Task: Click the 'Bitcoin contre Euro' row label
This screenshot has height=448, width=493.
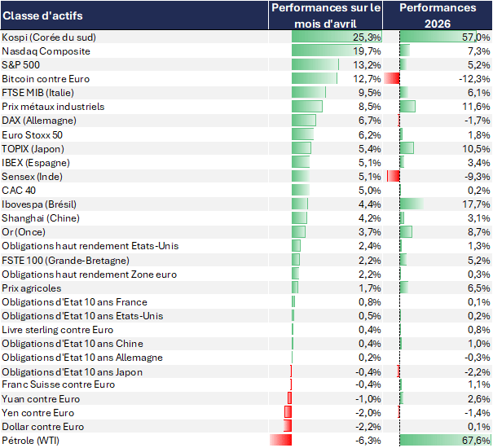Action: point(46,79)
